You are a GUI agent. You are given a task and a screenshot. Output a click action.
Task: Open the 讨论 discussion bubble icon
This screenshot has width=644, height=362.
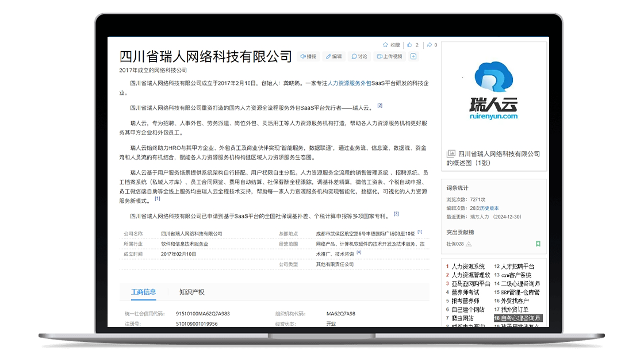[x=355, y=56]
